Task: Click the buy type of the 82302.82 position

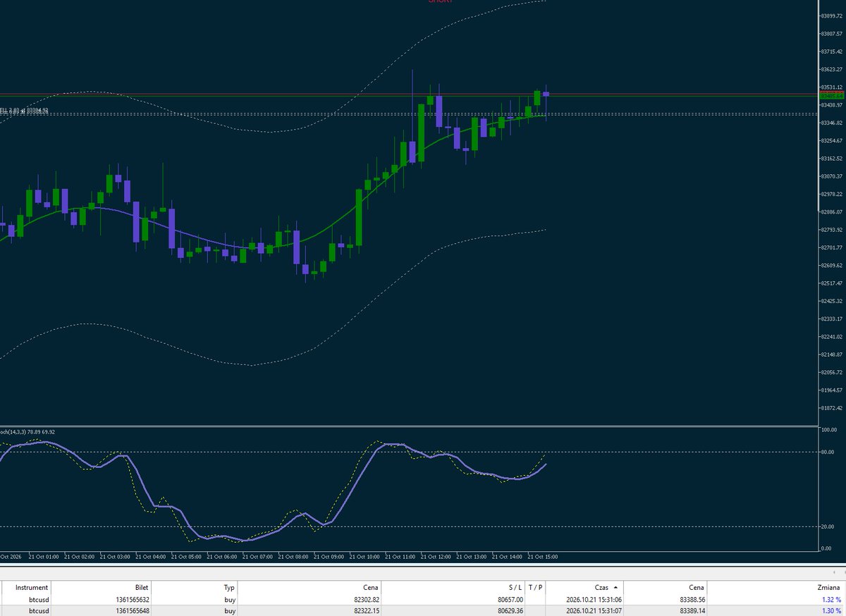Action: (230, 599)
